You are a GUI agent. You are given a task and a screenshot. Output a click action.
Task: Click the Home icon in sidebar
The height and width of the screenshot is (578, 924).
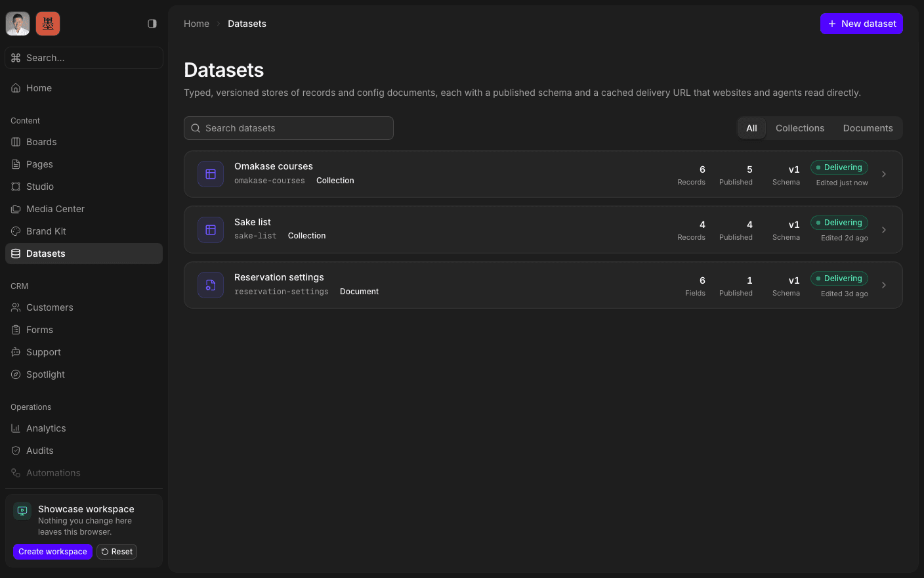16,88
